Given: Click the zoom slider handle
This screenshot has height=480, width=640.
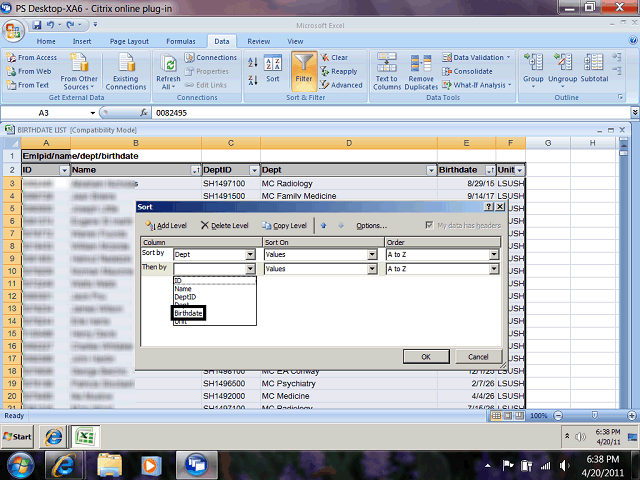Looking at the screenshot, I should coord(595,416).
